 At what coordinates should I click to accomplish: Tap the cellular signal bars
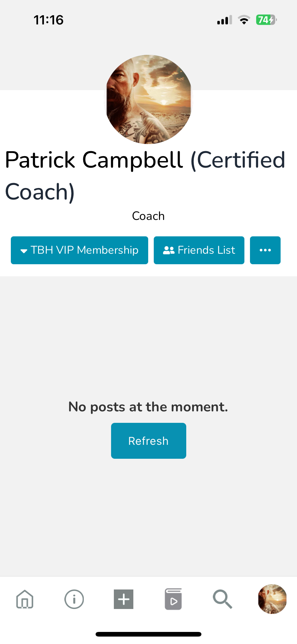pyautogui.click(x=224, y=20)
